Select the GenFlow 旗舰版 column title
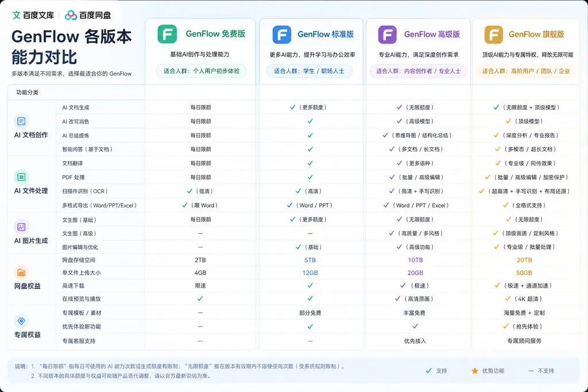 pos(537,34)
